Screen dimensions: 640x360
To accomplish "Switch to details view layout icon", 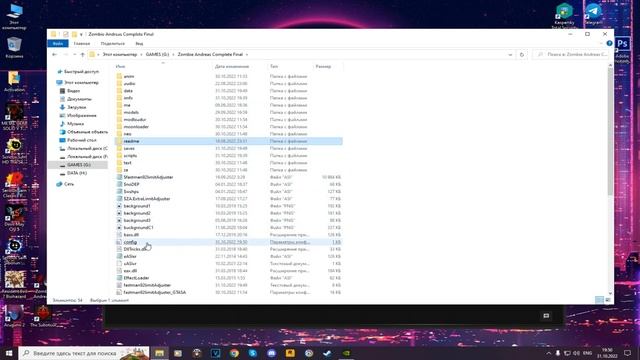I will tap(599, 300).
